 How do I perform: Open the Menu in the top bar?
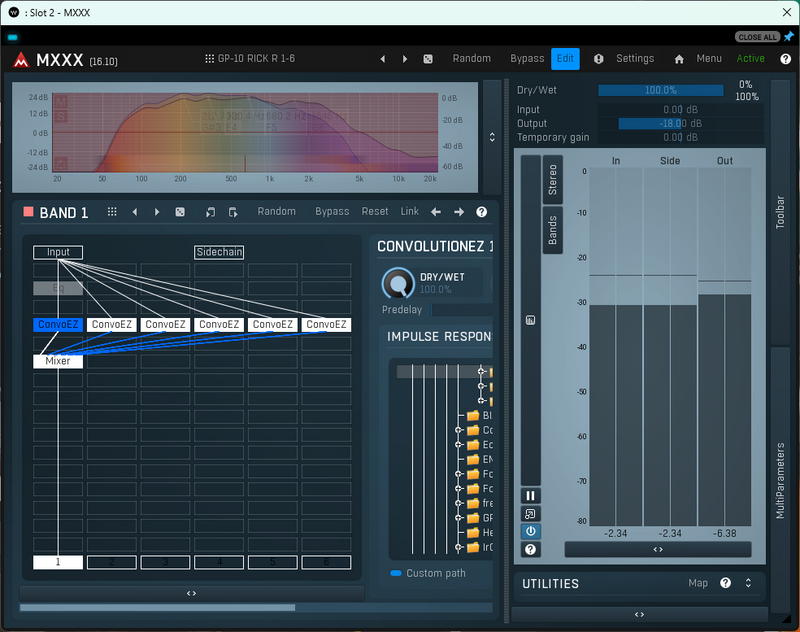click(709, 59)
